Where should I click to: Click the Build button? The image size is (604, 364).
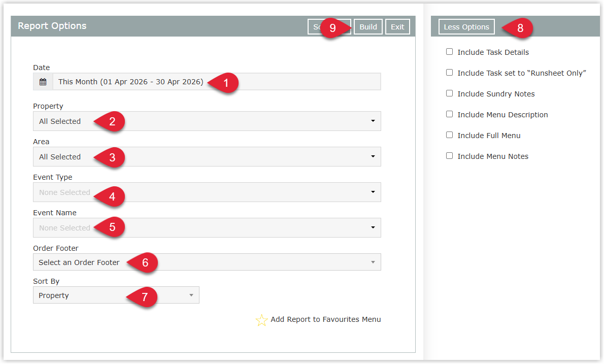tap(368, 27)
